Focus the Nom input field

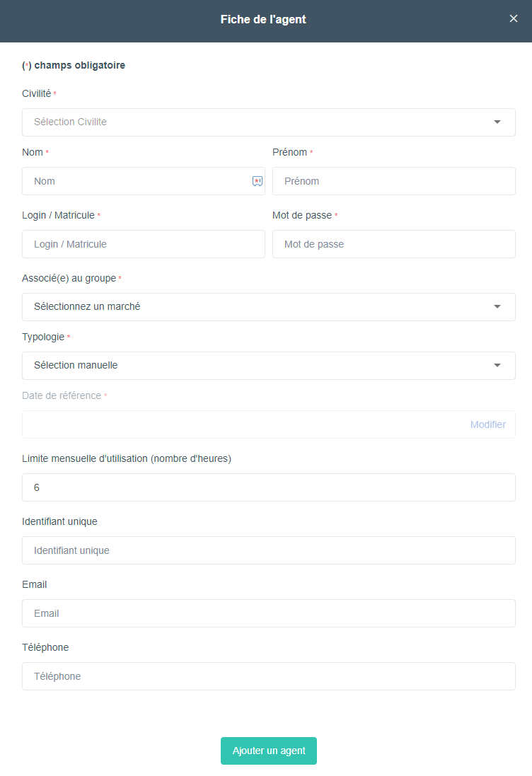[144, 181]
